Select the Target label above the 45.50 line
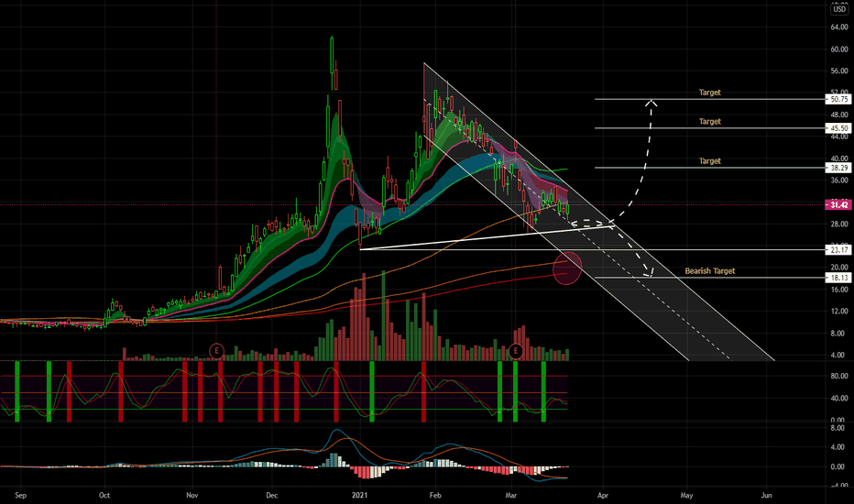 click(x=709, y=122)
